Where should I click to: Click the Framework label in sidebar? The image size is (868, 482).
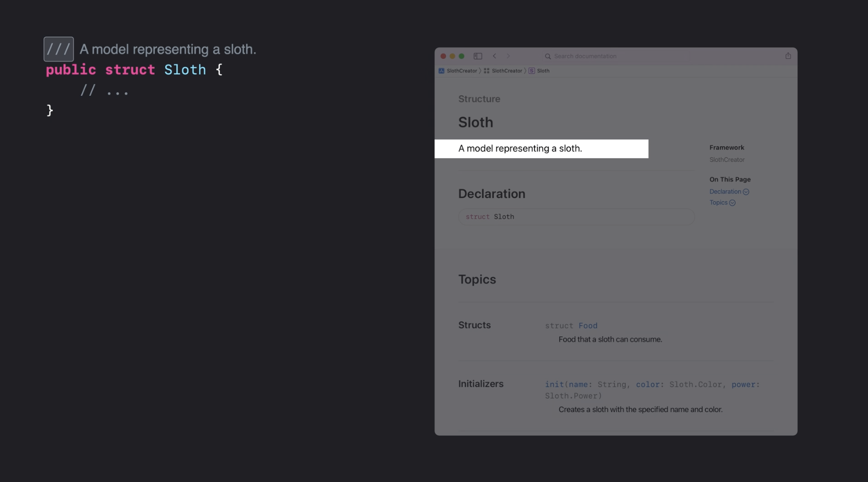pyautogui.click(x=726, y=147)
